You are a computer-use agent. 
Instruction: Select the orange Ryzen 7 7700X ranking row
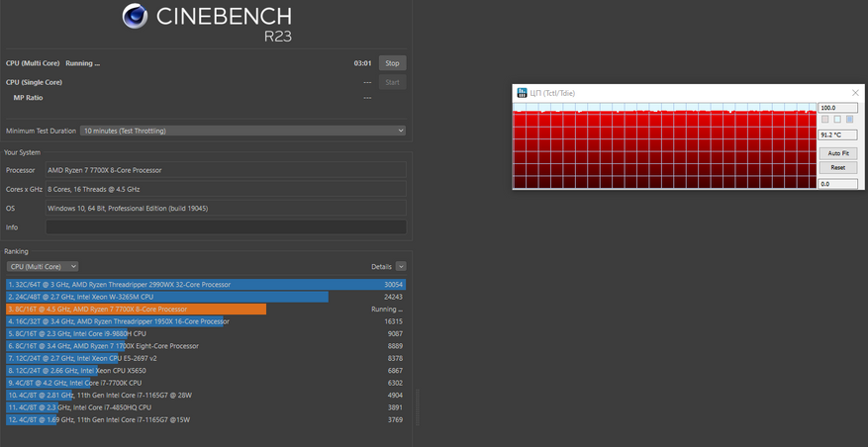(x=206, y=310)
